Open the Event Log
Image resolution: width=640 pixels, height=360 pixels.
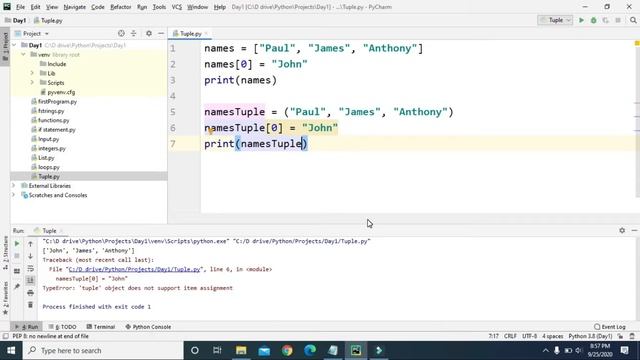click(x=610, y=327)
